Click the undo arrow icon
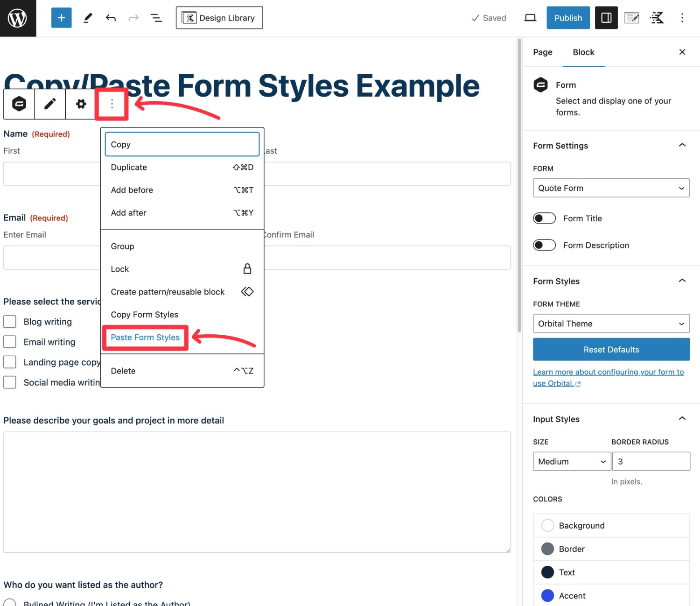700x606 pixels. [111, 17]
